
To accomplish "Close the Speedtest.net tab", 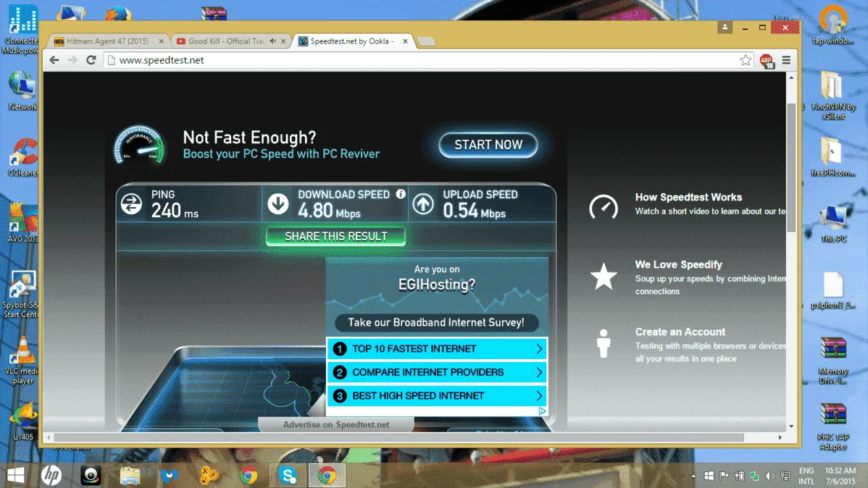I will (405, 41).
